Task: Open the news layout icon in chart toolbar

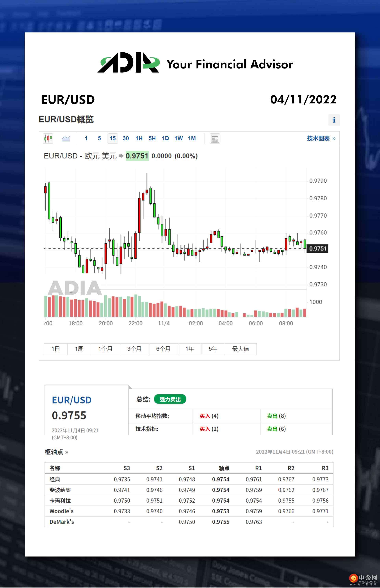Action: pyautogui.click(x=215, y=138)
